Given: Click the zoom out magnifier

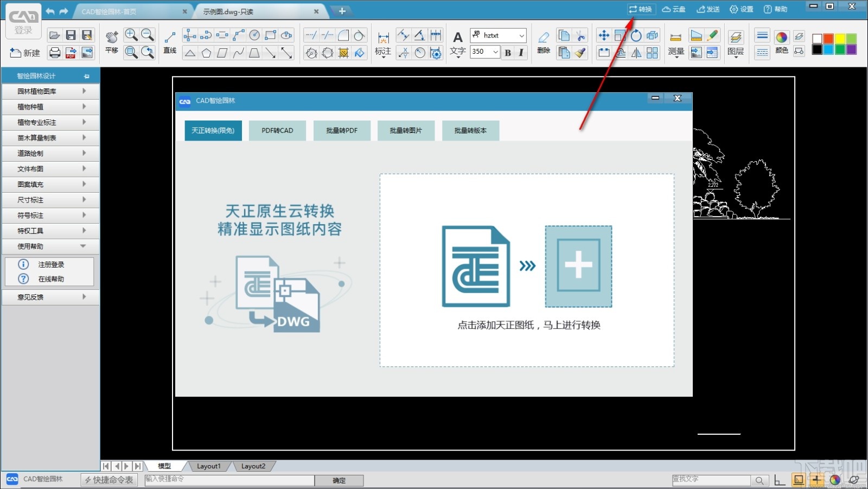Looking at the screenshot, I should click(x=148, y=35).
